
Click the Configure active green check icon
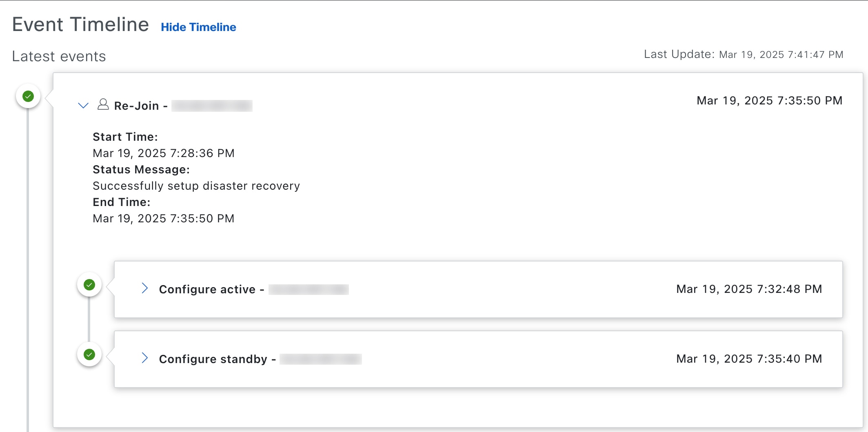pyautogui.click(x=89, y=285)
